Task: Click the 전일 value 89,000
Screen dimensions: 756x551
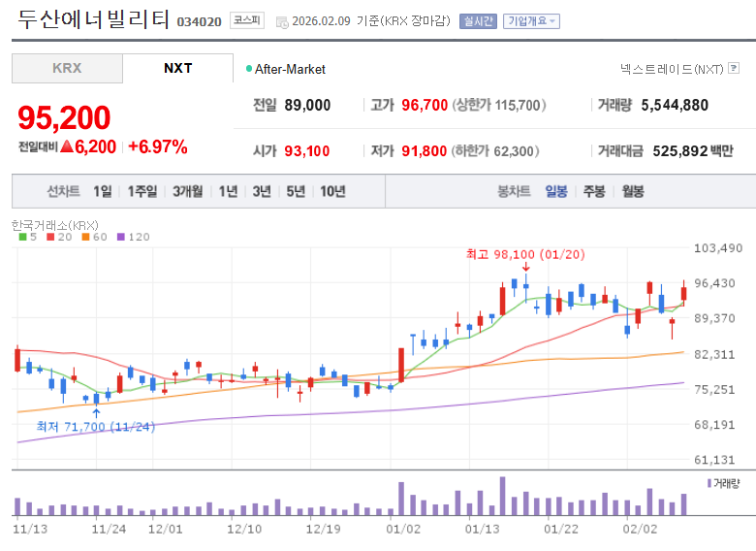Action: click(x=307, y=105)
